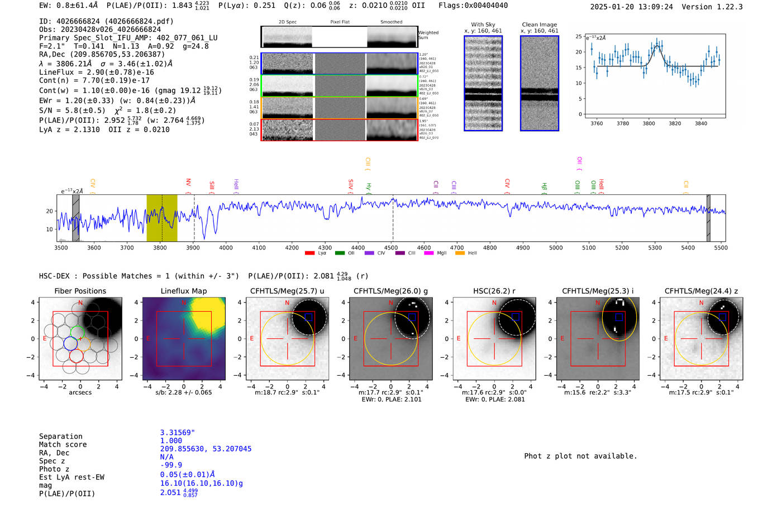
Task: Click the 'Smoothed' column header
Action: click(x=392, y=22)
